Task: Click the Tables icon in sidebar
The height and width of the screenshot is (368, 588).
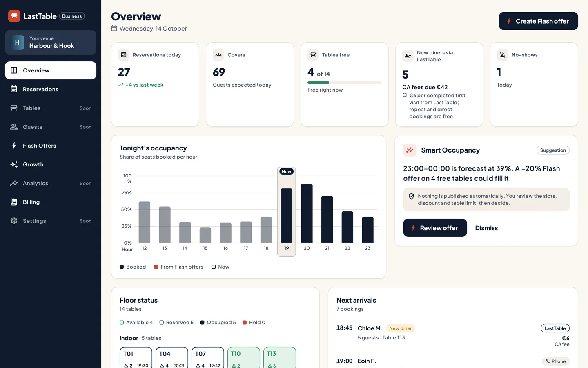Action: 14,108
